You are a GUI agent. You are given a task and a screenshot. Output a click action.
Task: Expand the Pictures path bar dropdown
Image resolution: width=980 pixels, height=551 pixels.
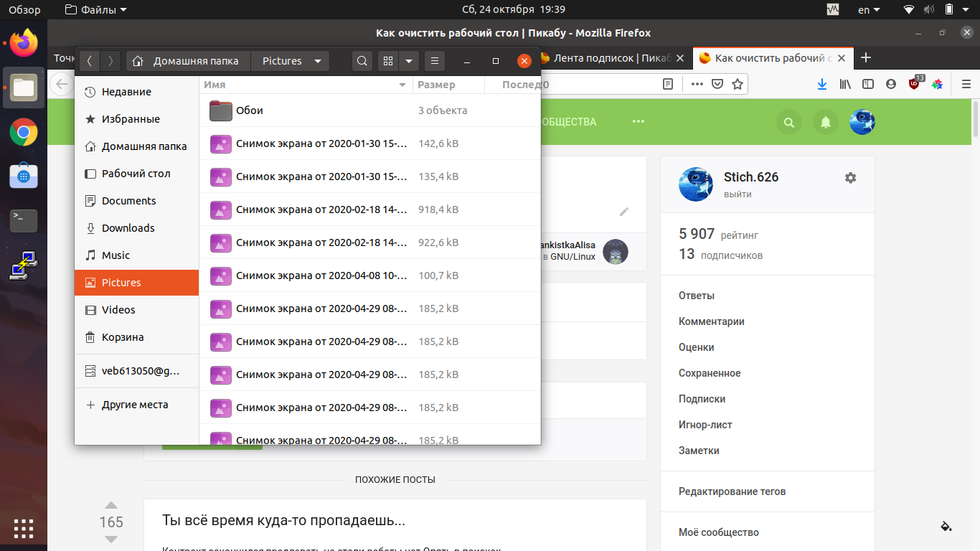point(318,61)
